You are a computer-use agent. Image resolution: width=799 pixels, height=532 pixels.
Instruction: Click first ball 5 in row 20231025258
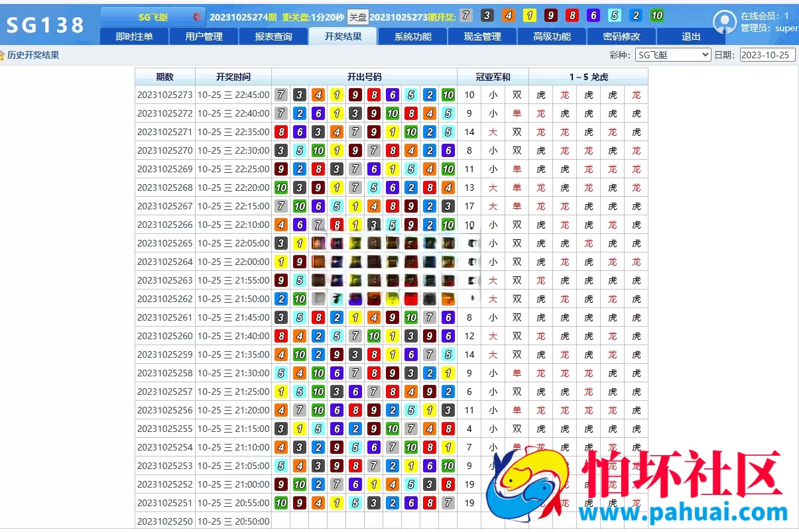point(281,373)
